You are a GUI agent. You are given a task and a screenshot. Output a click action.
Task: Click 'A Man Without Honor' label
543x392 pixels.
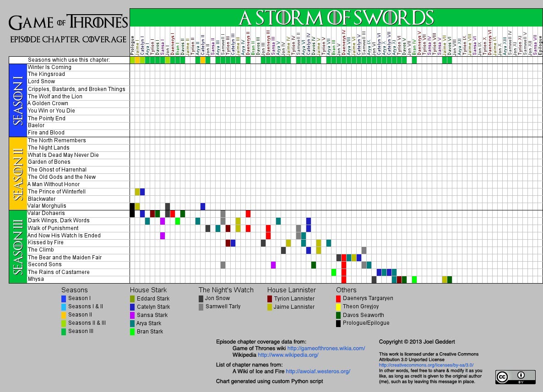point(54,184)
